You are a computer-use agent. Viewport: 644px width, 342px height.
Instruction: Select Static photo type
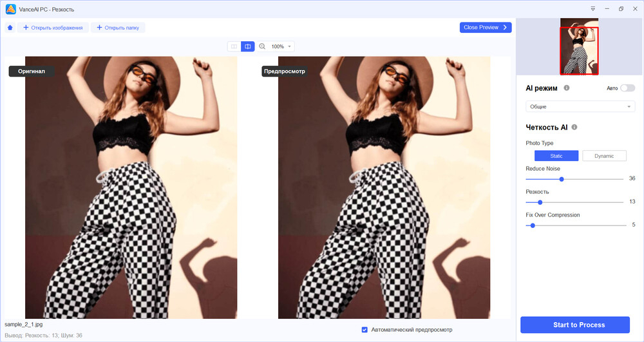[x=556, y=156]
